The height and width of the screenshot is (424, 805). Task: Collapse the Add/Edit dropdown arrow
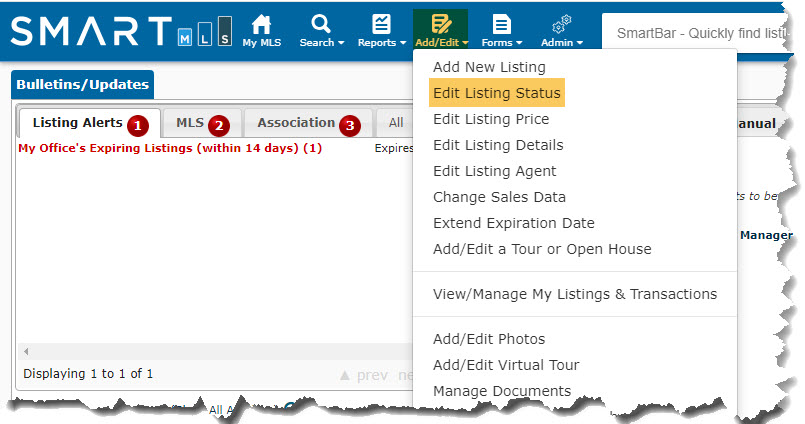click(465, 43)
